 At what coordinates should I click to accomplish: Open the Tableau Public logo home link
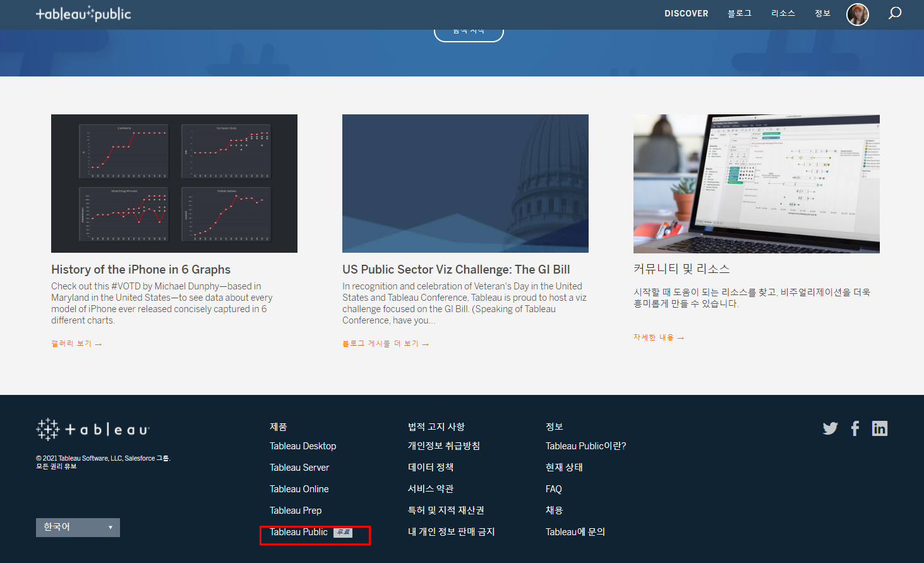[83, 13]
